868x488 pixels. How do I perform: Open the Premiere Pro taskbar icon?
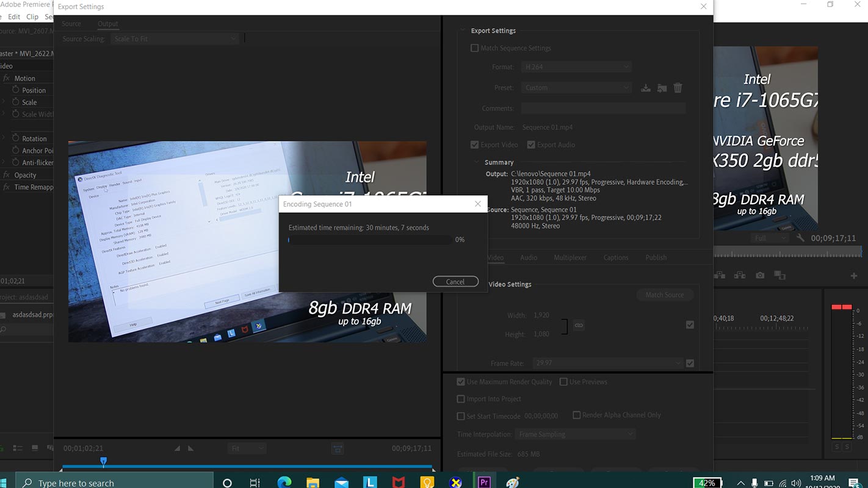[x=484, y=482]
